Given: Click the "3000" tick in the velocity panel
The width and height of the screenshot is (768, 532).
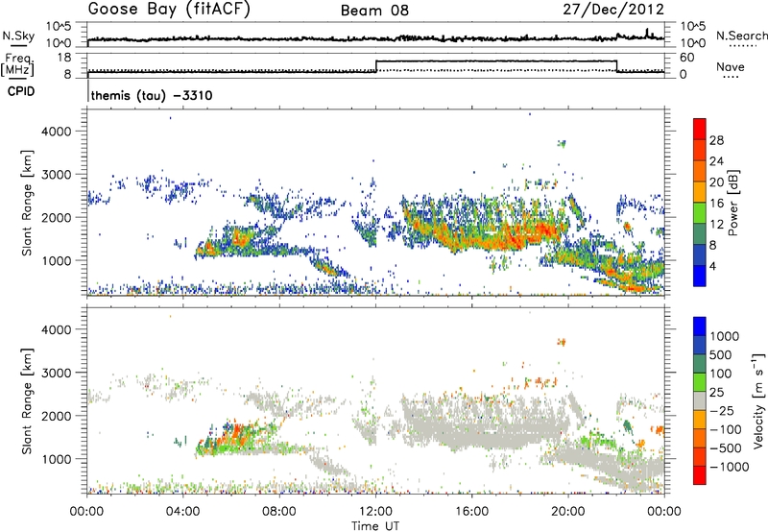Looking at the screenshot, I should 56,373.
